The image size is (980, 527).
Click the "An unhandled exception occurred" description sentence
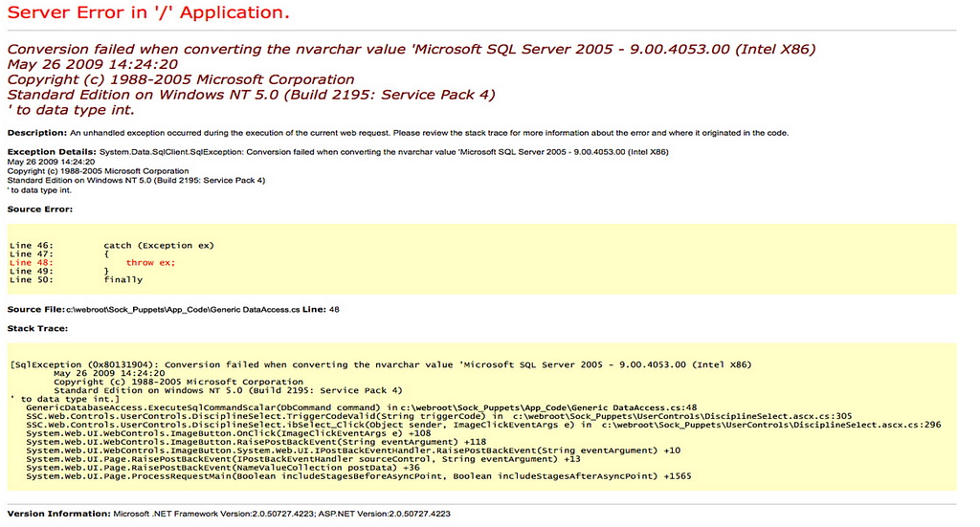click(x=429, y=133)
